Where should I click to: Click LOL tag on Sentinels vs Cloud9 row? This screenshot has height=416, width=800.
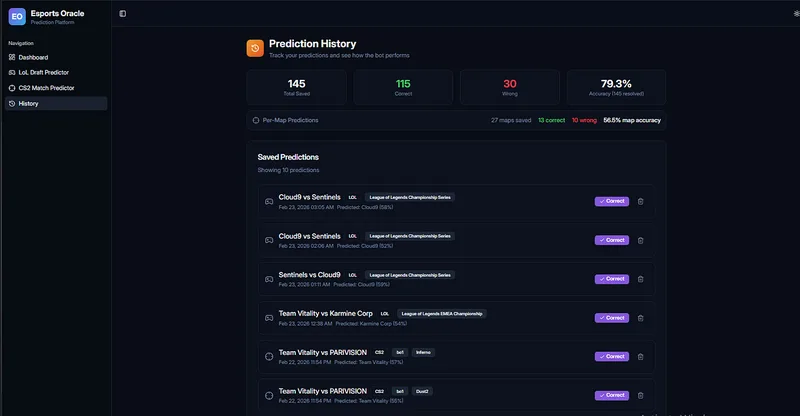(353, 275)
